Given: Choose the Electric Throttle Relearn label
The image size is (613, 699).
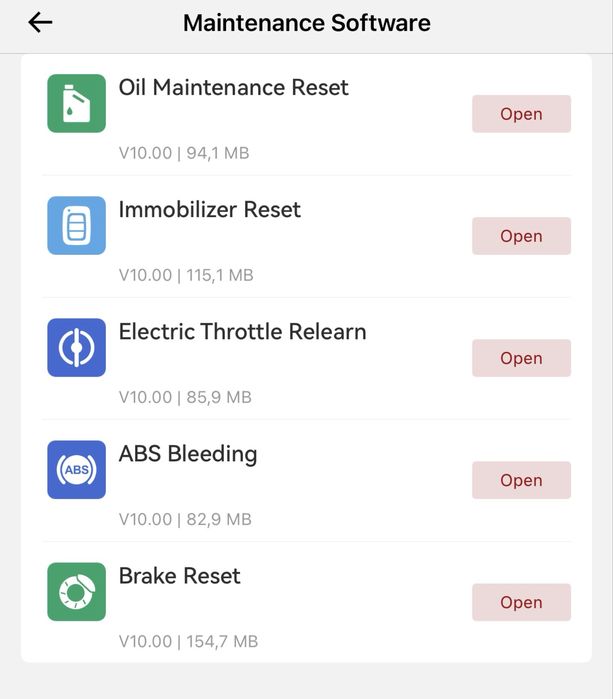Looking at the screenshot, I should click(242, 332).
